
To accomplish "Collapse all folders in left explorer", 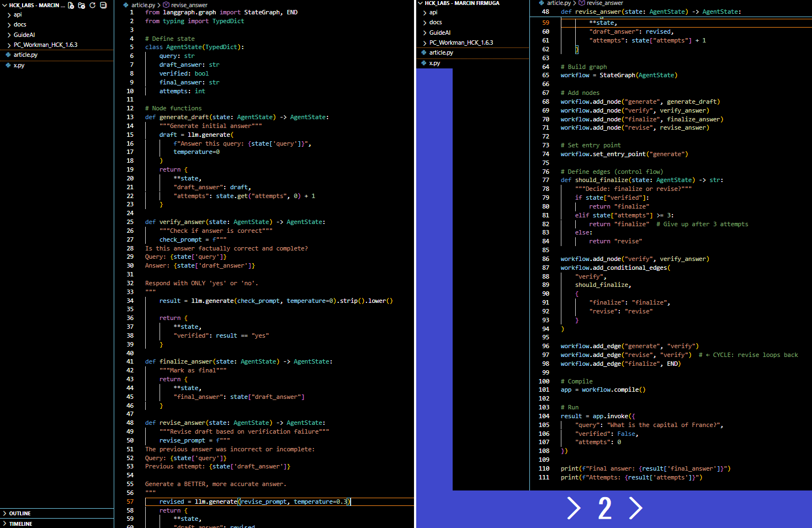I will tap(103, 5).
